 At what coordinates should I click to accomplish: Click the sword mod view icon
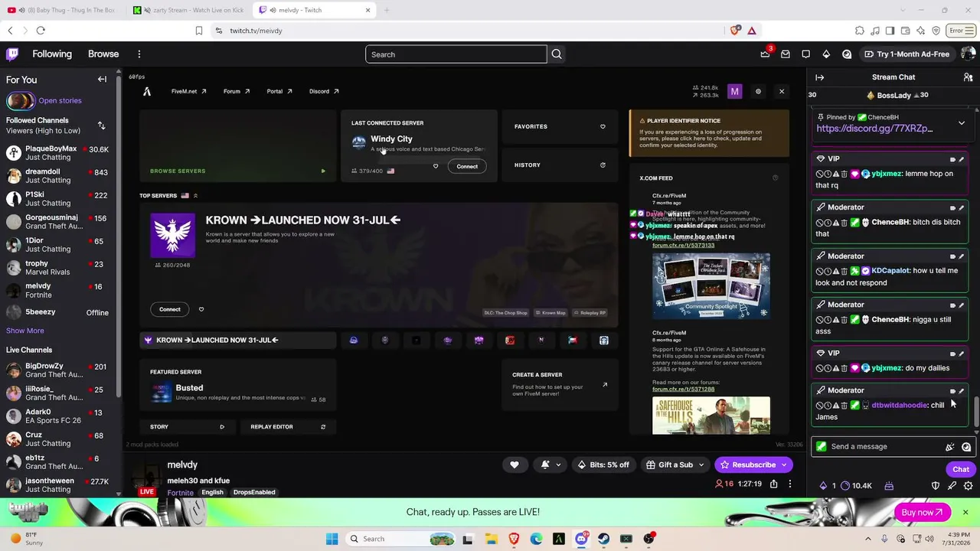[952, 486]
